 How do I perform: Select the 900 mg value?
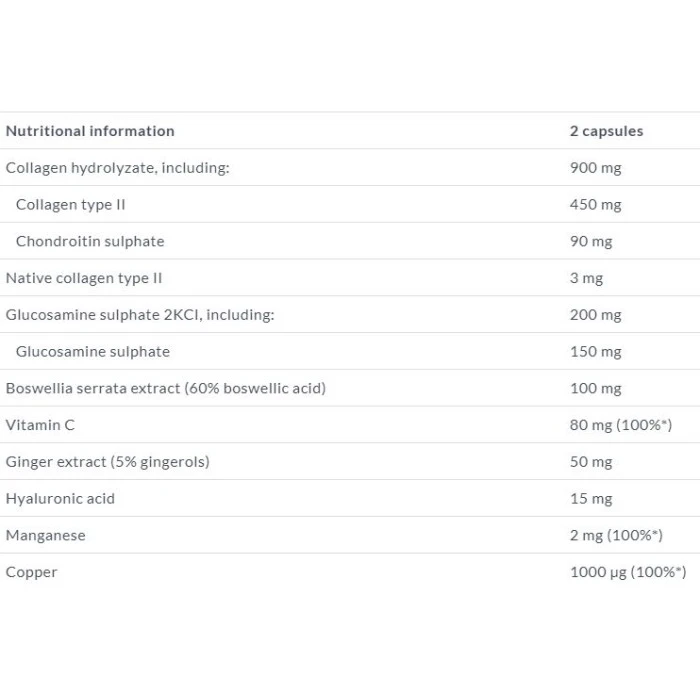click(x=595, y=168)
